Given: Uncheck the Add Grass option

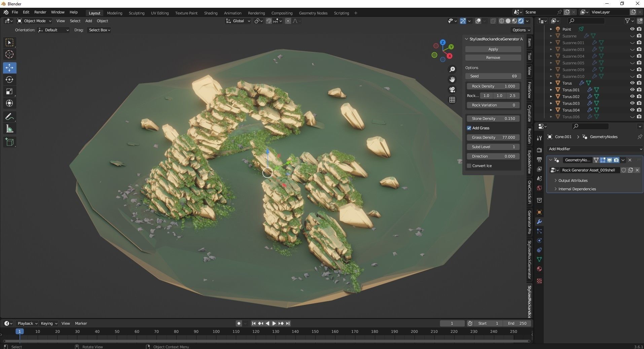Looking at the screenshot, I should click(469, 128).
